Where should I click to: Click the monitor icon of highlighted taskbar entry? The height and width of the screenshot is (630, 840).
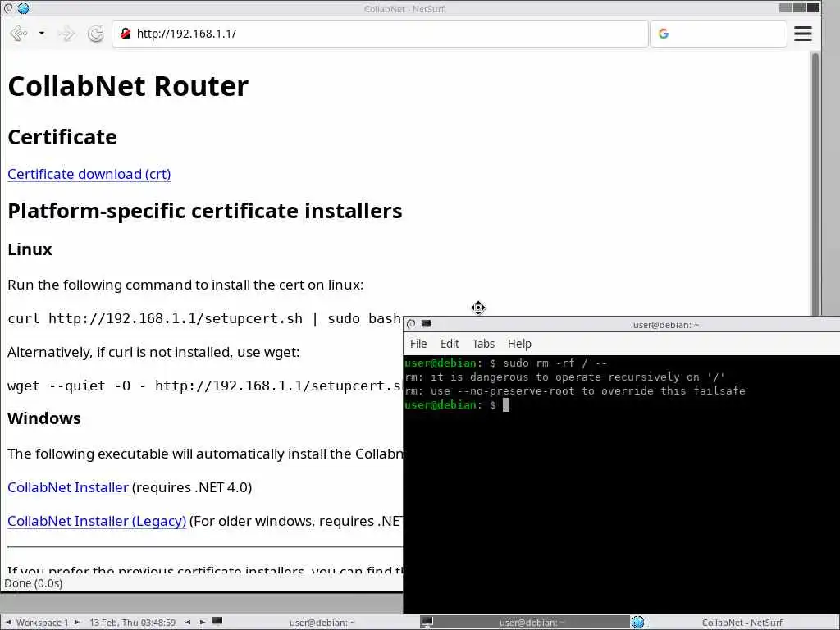point(427,623)
